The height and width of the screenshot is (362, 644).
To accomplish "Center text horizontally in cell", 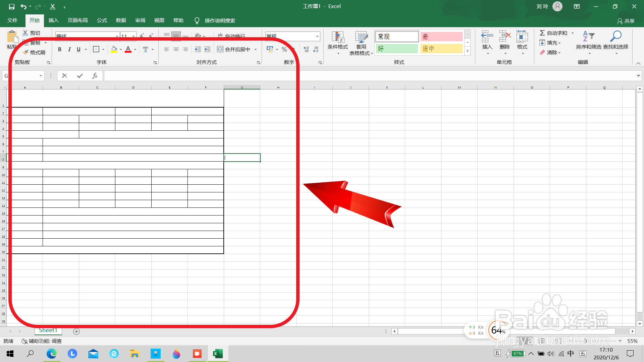I will tap(176, 50).
